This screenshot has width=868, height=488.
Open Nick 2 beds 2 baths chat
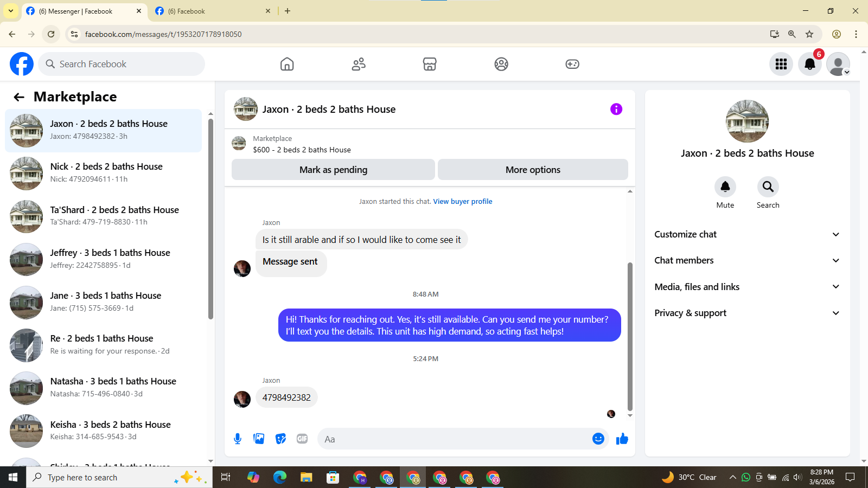click(103, 173)
